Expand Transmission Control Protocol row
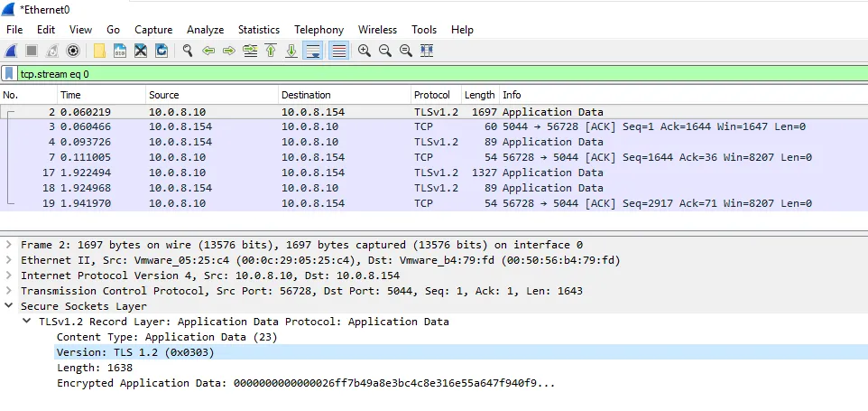Viewport: 868px width, 411px height. point(8,291)
